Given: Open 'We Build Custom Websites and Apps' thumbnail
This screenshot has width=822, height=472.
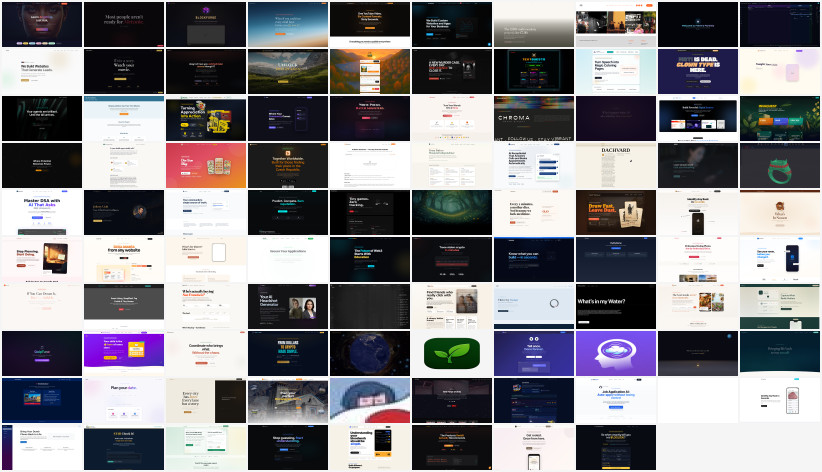Looking at the screenshot, I should pyautogui.click(x=452, y=25).
